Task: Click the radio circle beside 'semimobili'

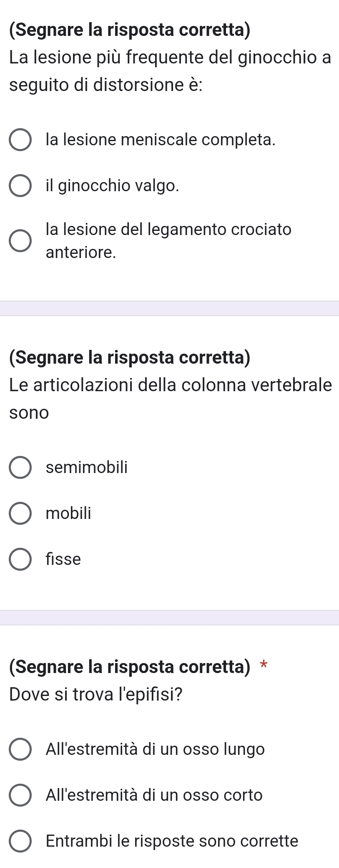Action: coord(20,468)
